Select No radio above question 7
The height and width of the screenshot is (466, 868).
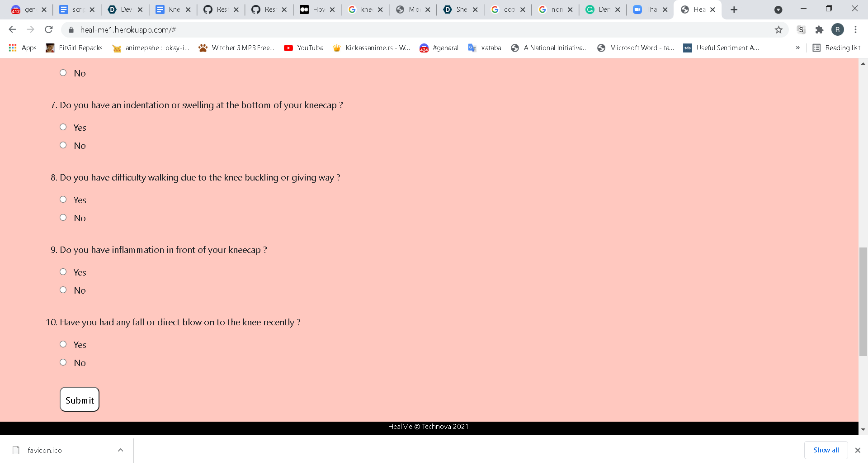(63, 73)
